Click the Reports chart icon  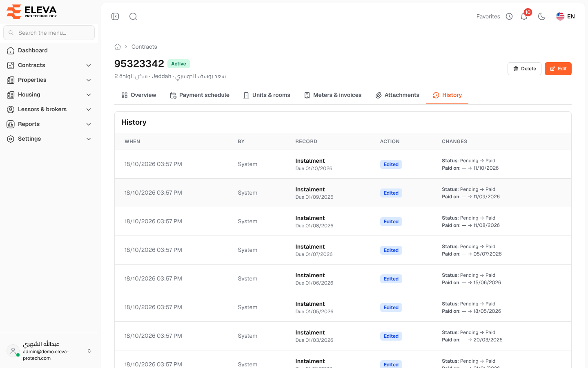(x=11, y=124)
